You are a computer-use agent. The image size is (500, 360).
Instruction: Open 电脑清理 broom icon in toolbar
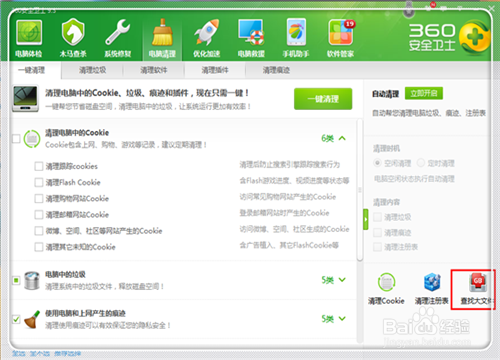click(162, 32)
